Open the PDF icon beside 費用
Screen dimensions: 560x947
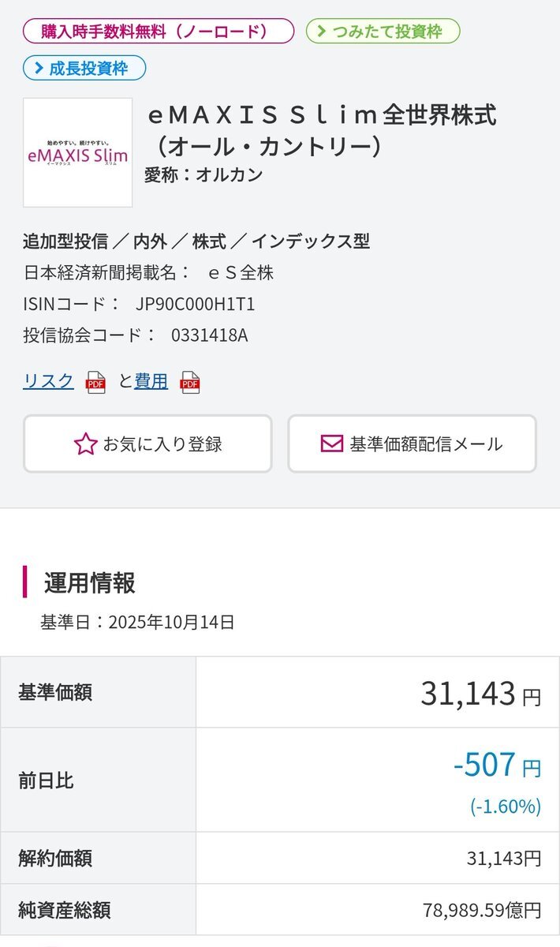pyautogui.click(x=190, y=382)
